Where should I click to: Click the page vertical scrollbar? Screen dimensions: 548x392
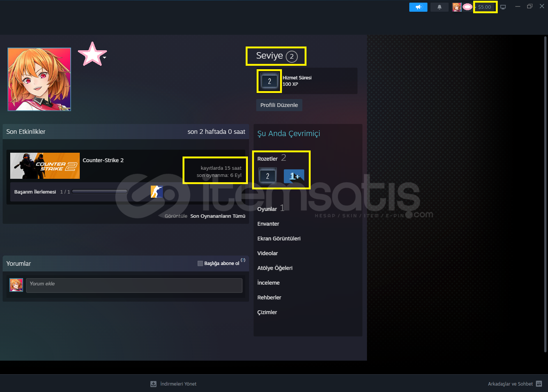pyautogui.click(x=545, y=194)
